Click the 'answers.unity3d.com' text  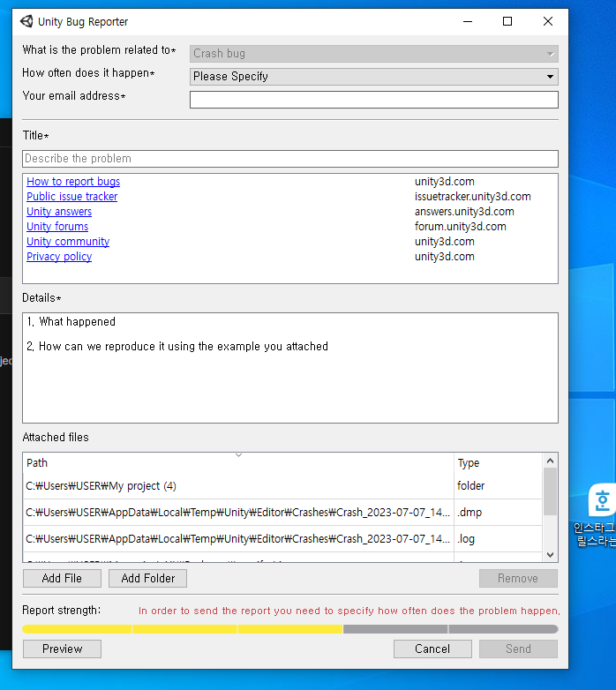click(x=464, y=211)
